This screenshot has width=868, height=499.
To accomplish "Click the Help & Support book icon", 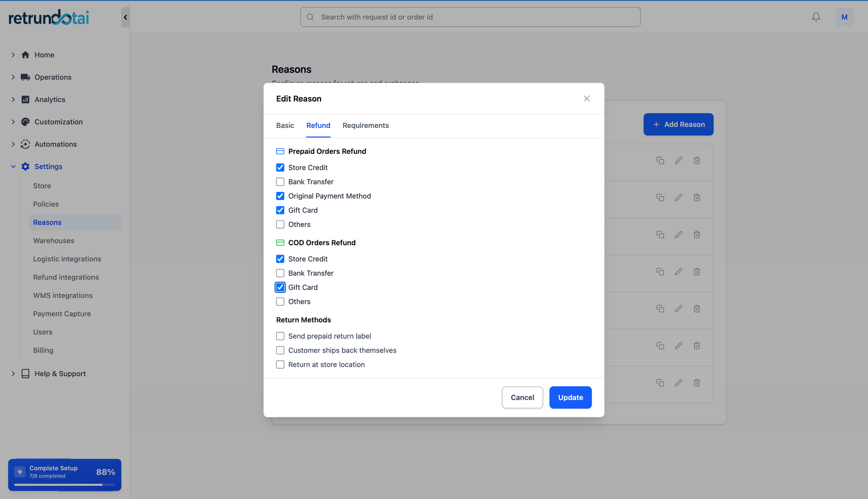I will coord(25,373).
